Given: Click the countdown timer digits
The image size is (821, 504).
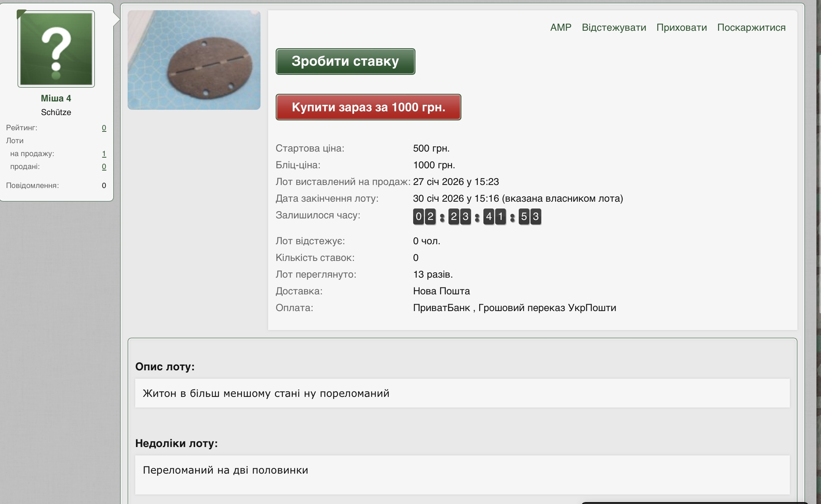Looking at the screenshot, I should [x=477, y=217].
